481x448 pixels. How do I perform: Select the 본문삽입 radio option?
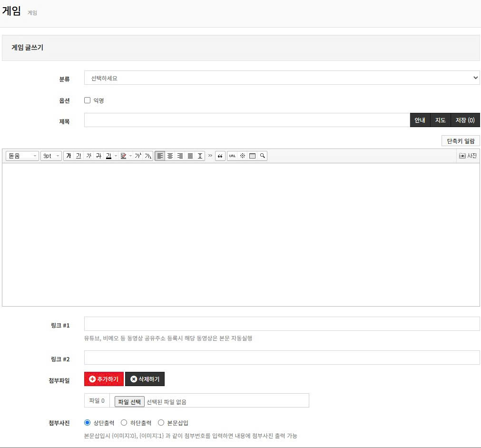click(161, 423)
